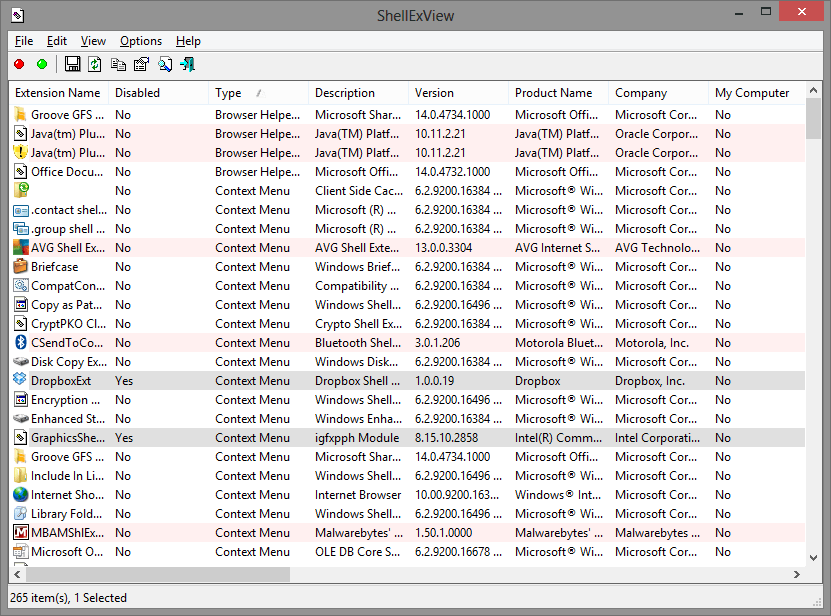This screenshot has height=616, width=831.
Task: Save selected items with floppy disk icon
Action: 72,64
